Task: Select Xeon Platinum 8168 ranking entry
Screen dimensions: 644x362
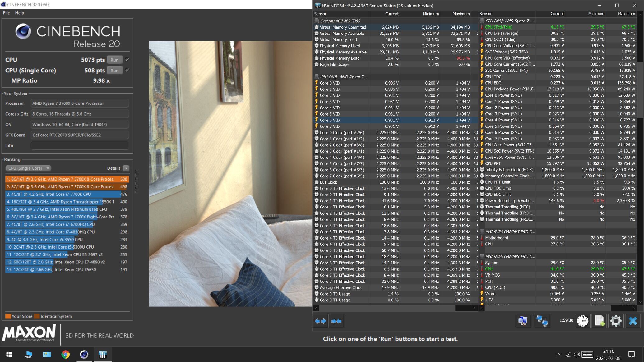Action: [x=67, y=209]
